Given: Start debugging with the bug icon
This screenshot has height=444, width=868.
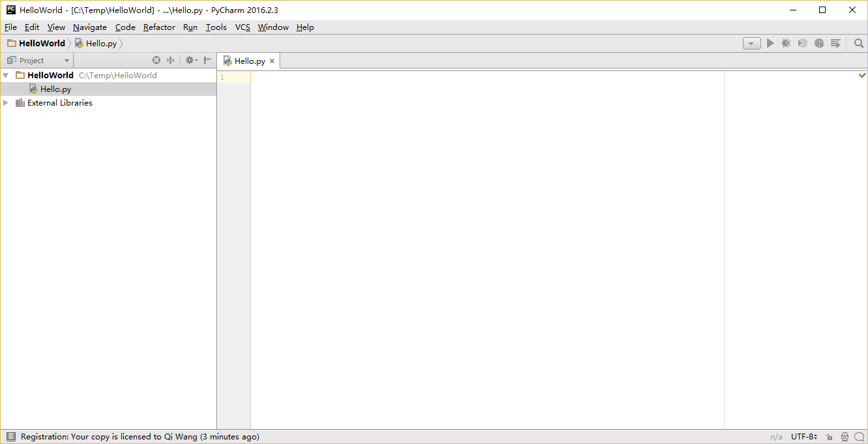Looking at the screenshot, I should 787,43.
